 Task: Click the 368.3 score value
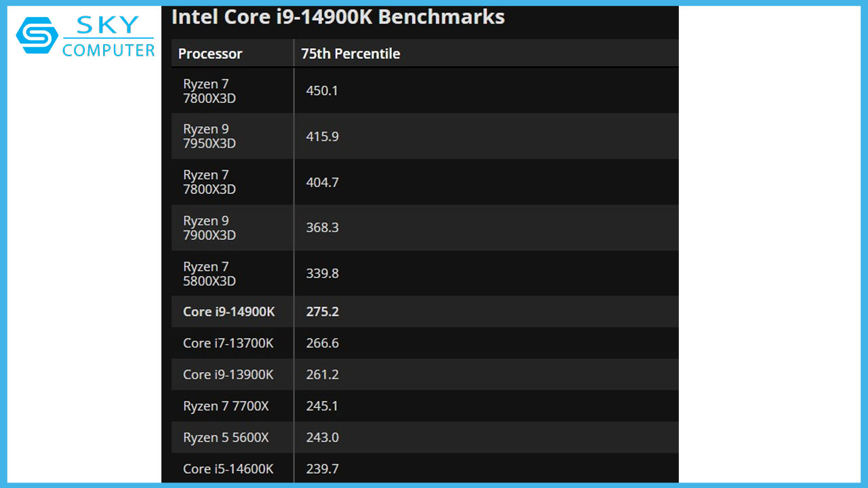(322, 228)
